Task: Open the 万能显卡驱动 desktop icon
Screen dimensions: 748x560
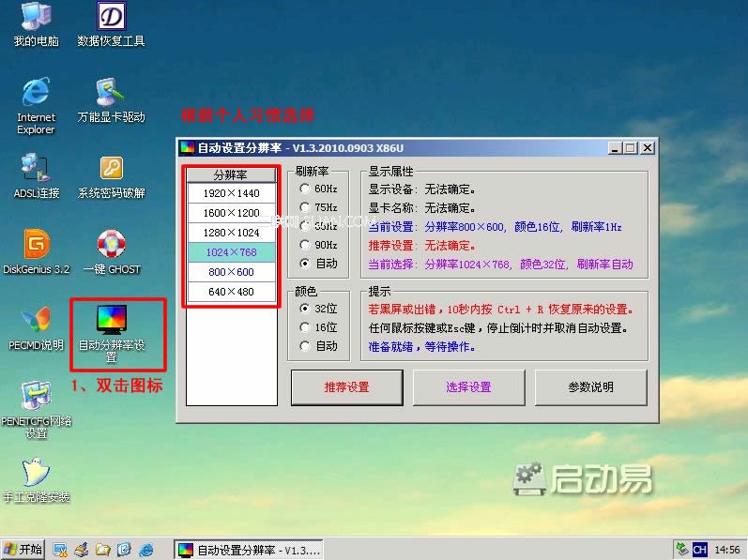Action: coord(111,101)
